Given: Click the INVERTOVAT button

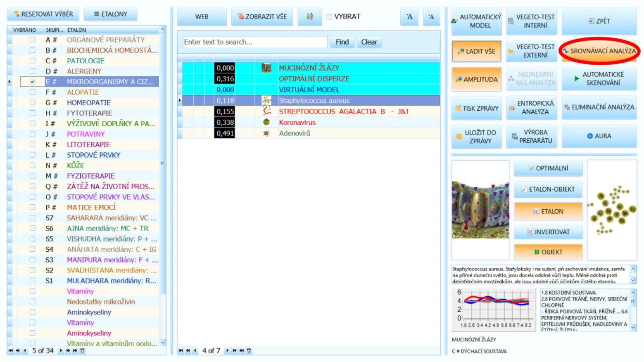Looking at the screenshot, I should point(548,232).
